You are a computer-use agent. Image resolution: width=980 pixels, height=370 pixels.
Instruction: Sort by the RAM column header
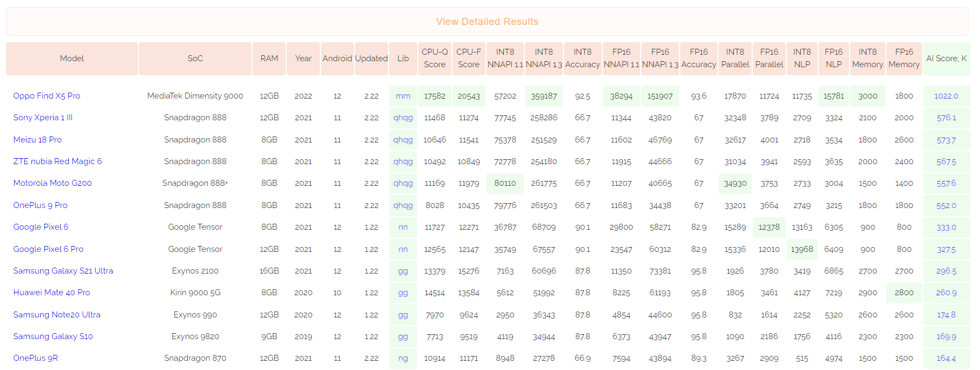[269, 59]
